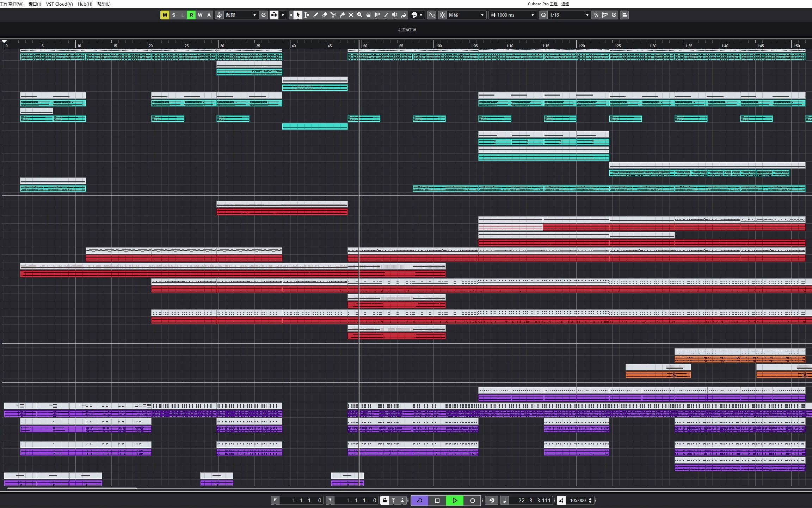Screen dimensions: 812x508
Task: Click the left locator value field
Action: (301, 500)
